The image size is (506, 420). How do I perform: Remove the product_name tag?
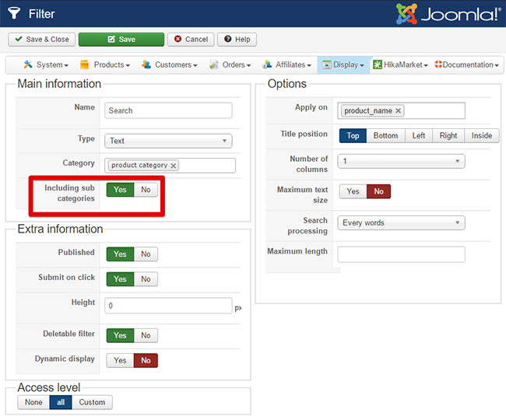[x=399, y=111]
